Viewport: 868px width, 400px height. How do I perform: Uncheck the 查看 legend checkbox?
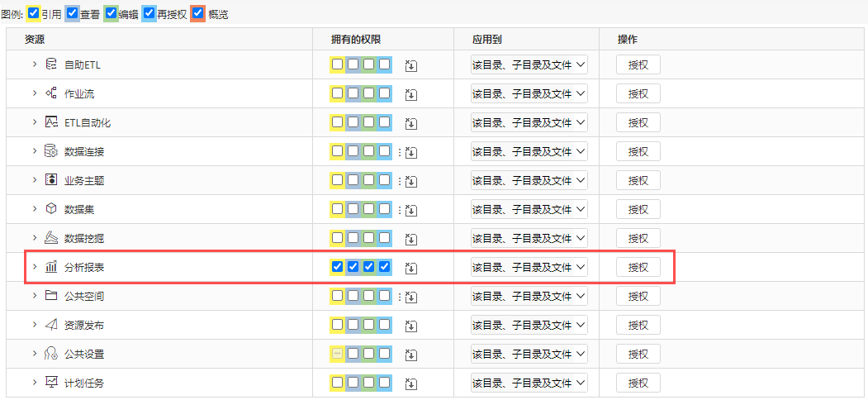coord(72,13)
